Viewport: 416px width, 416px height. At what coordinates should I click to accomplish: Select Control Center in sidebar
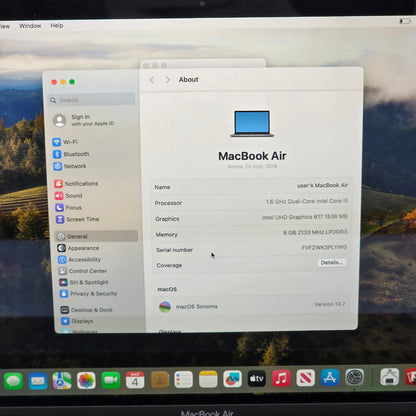83,271
